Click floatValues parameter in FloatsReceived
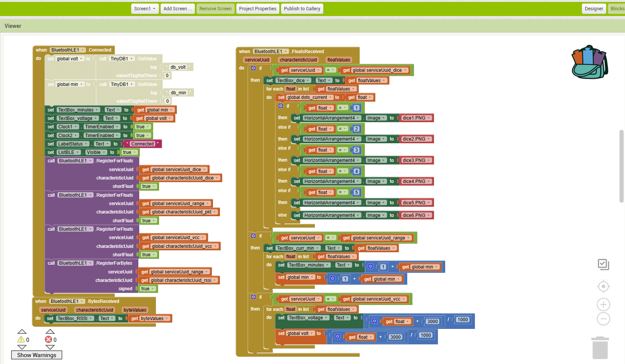625x364 pixels. [338, 60]
